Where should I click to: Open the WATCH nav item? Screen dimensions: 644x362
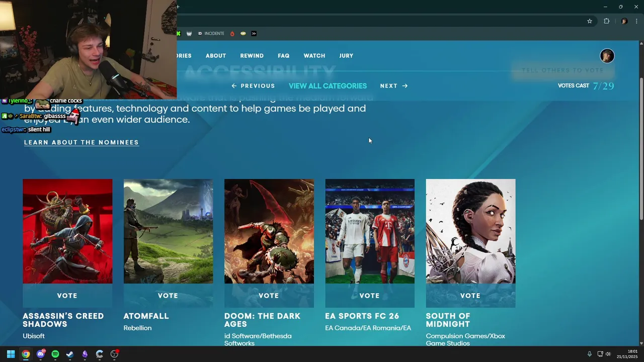point(314,56)
